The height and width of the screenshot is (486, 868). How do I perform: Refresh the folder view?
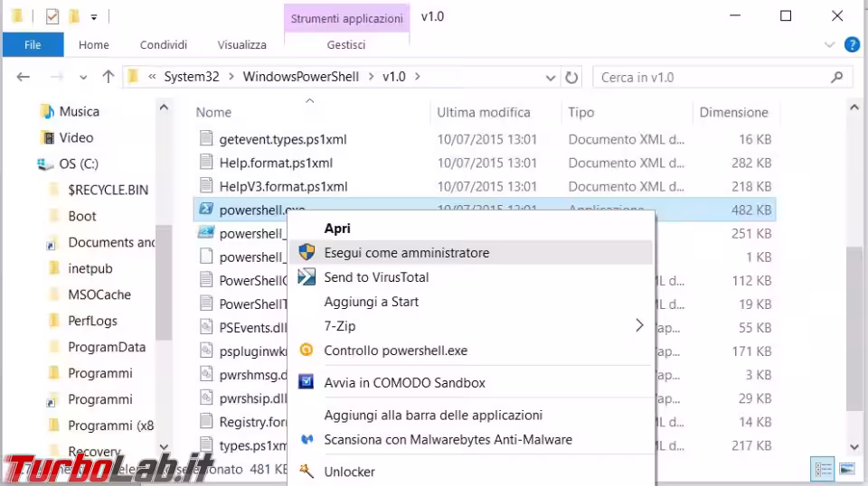[x=571, y=78]
